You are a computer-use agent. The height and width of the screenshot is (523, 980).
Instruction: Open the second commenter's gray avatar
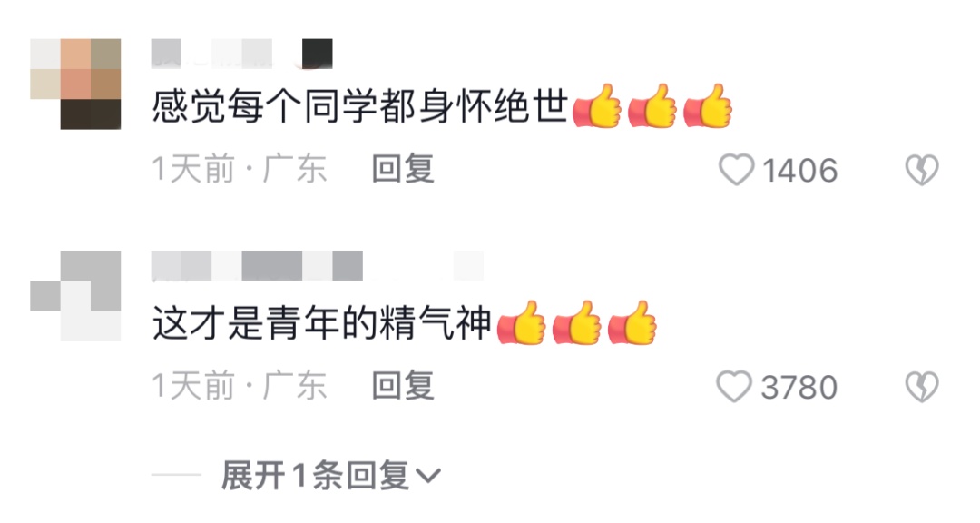(x=75, y=296)
